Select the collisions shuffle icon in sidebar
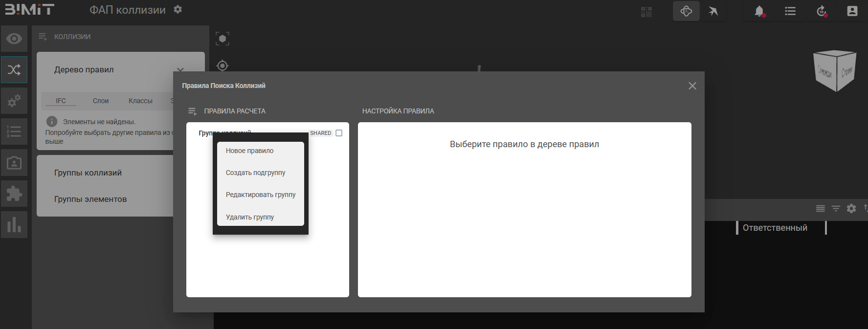 point(14,70)
